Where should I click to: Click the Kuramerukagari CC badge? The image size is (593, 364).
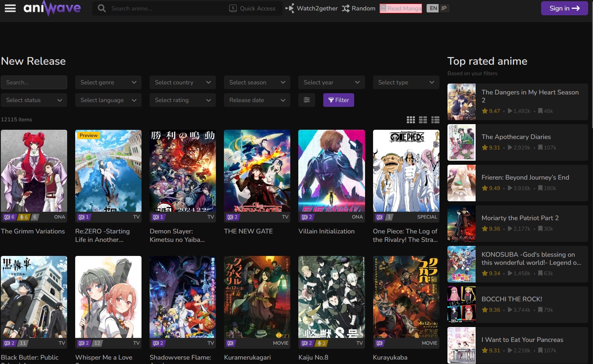(230, 343)
